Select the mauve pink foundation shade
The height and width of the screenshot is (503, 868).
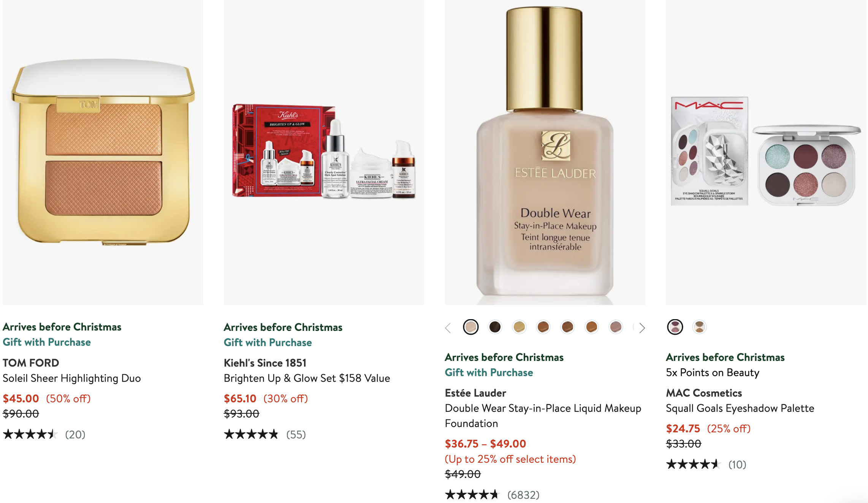(x=616, y=327)
